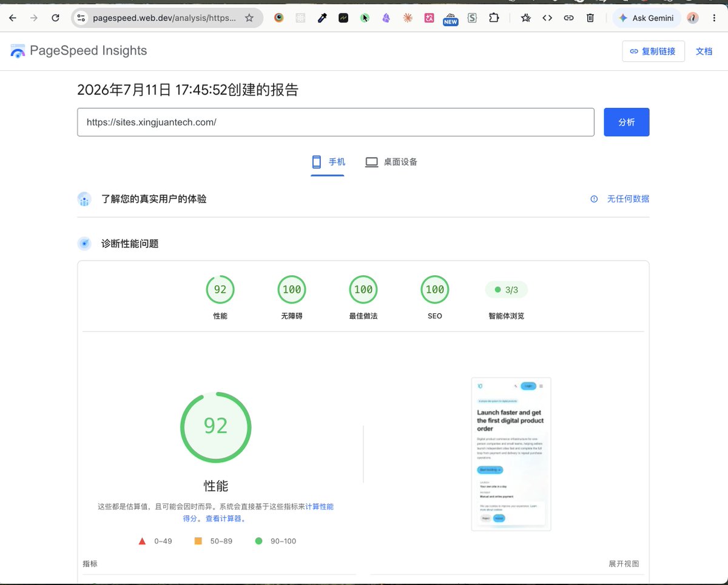The height and width of the screenshot is (585, 728).
Task: Click the black chart extension icon
Action: (343, 18)
